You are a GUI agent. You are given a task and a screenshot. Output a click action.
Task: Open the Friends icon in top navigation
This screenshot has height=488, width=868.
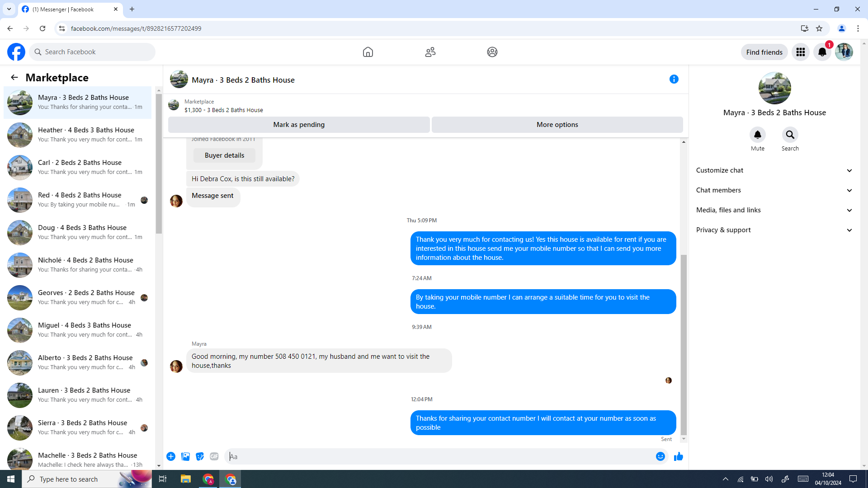coord(430,52)
